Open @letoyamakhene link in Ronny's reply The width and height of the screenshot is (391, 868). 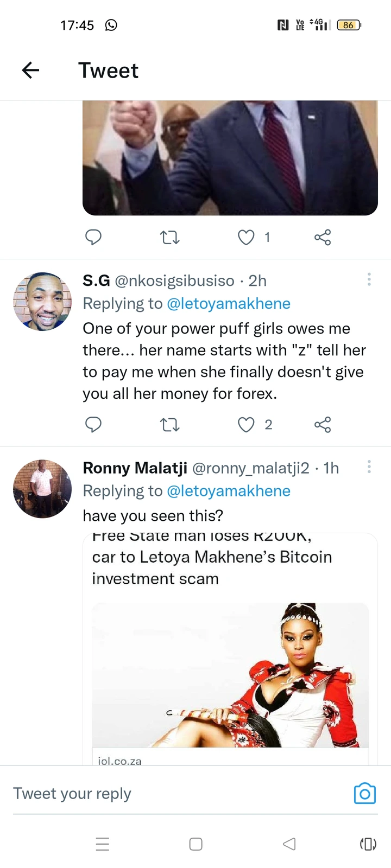click(x=229, y=491)
